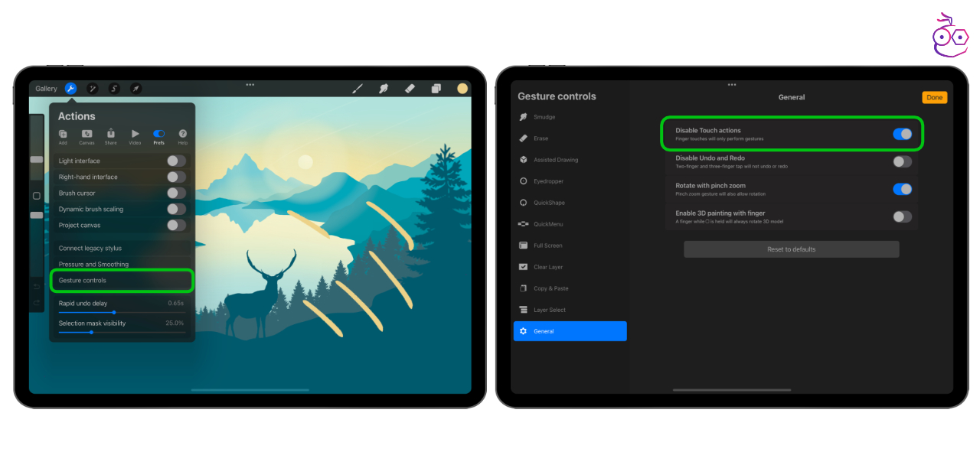Open the Adjustments magic wand icon
980x452 pixels.
coord(92,89)
